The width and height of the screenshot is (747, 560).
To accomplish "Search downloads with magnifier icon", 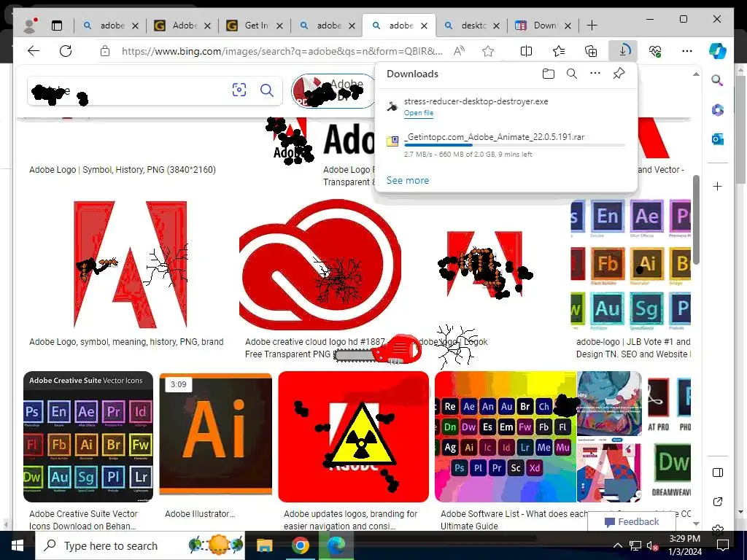I will [x=572, y=74].
